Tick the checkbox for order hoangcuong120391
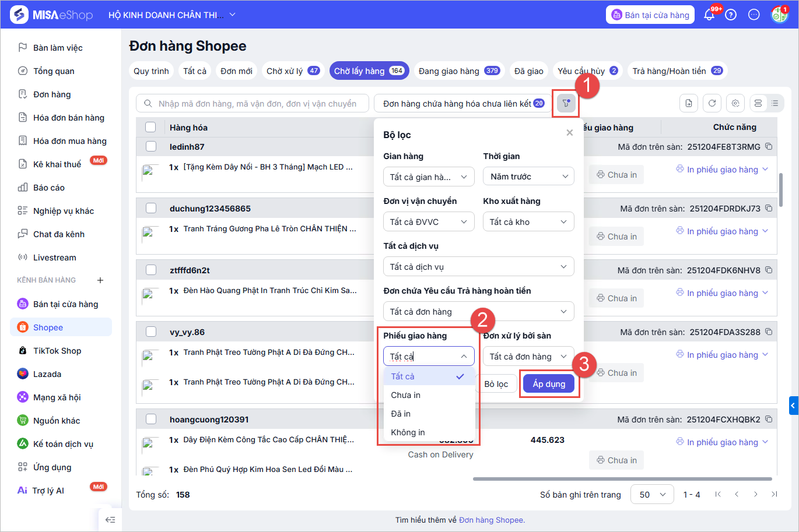The width and height of the screenshot is (799, 532). (x=151, y=420)
